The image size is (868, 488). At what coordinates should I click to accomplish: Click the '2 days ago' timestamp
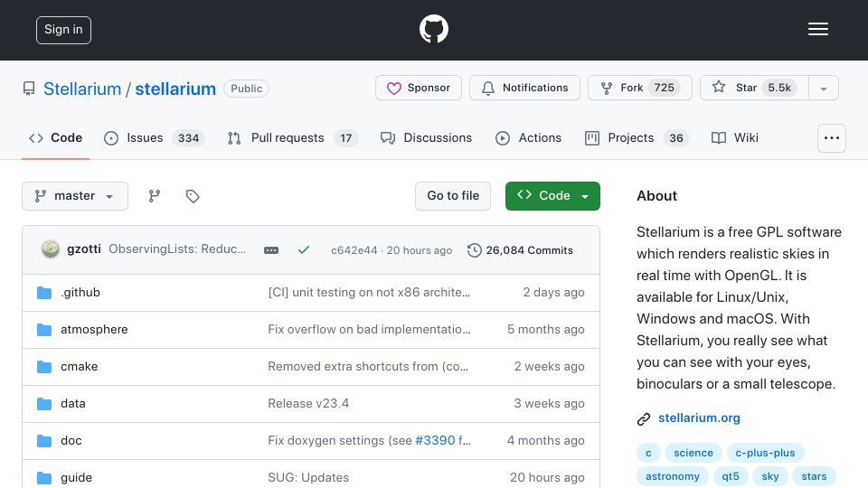tap(553, 292)
